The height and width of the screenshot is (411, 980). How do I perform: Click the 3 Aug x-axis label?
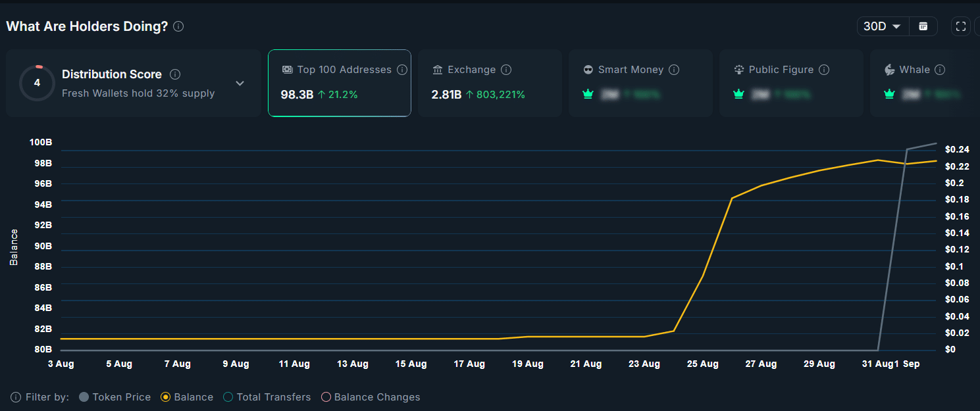(x=61, y=364)
